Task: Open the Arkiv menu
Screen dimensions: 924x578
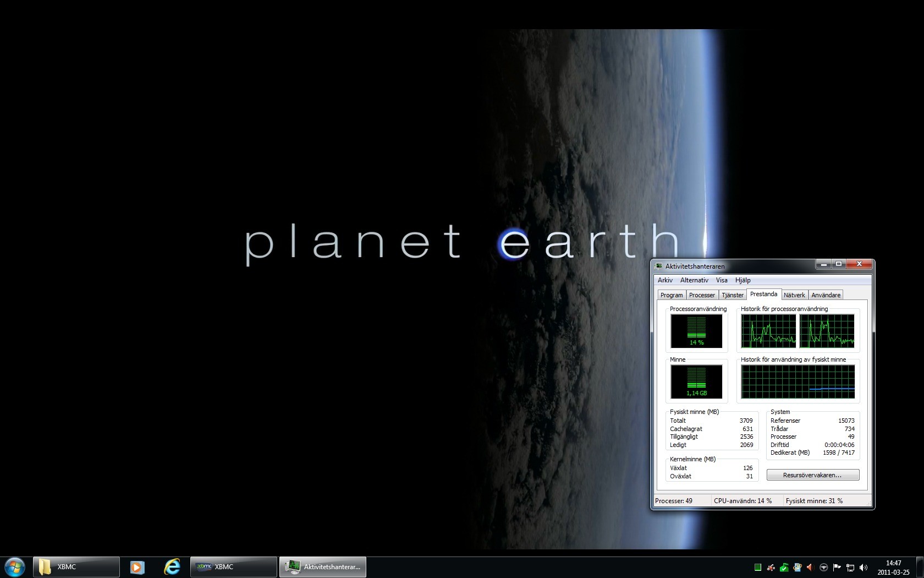Action: [x=665, y=280]
